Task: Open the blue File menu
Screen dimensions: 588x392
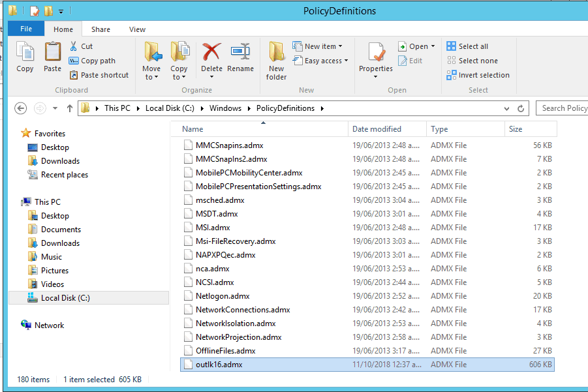Action: 26,29
